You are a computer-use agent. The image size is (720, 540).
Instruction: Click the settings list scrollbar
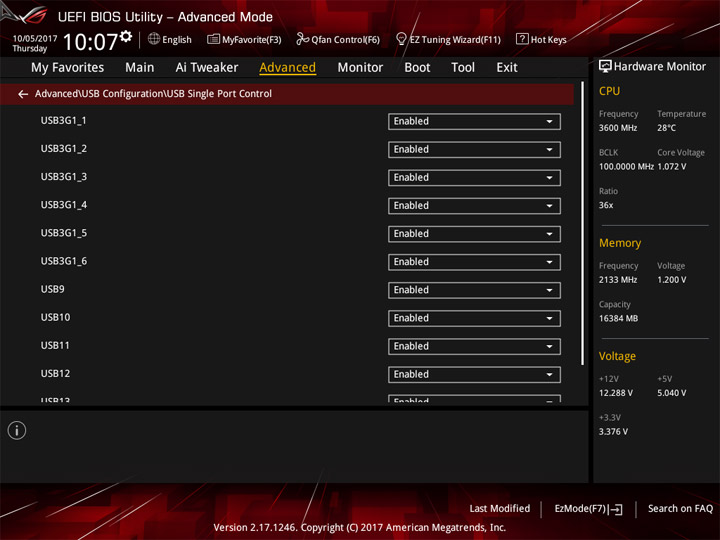[583, 224]
